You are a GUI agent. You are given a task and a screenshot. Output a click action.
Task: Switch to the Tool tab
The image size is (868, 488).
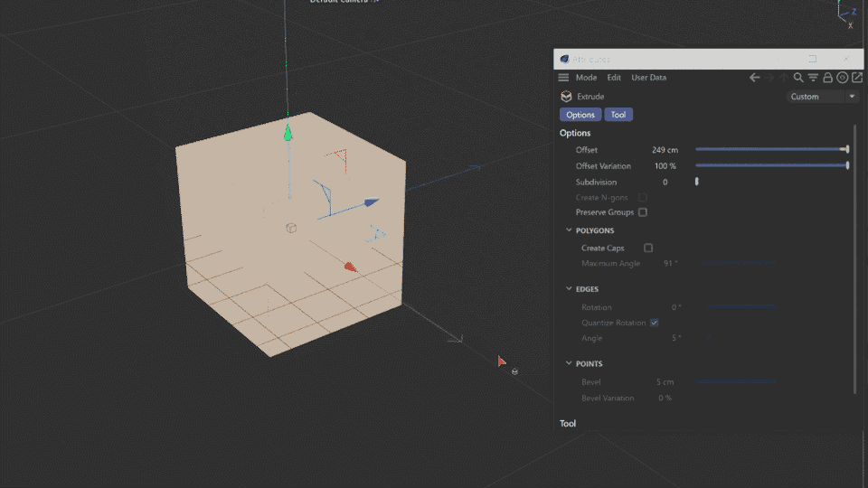pyautogui.click(x=618, y=115)
